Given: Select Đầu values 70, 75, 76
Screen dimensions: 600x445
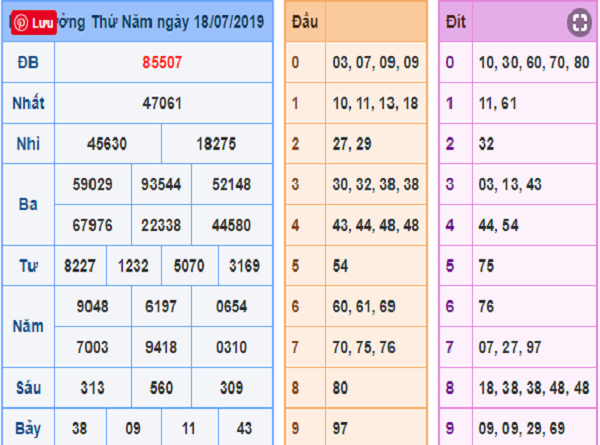Looking at the screenshot, I should [x=364, y=347].
